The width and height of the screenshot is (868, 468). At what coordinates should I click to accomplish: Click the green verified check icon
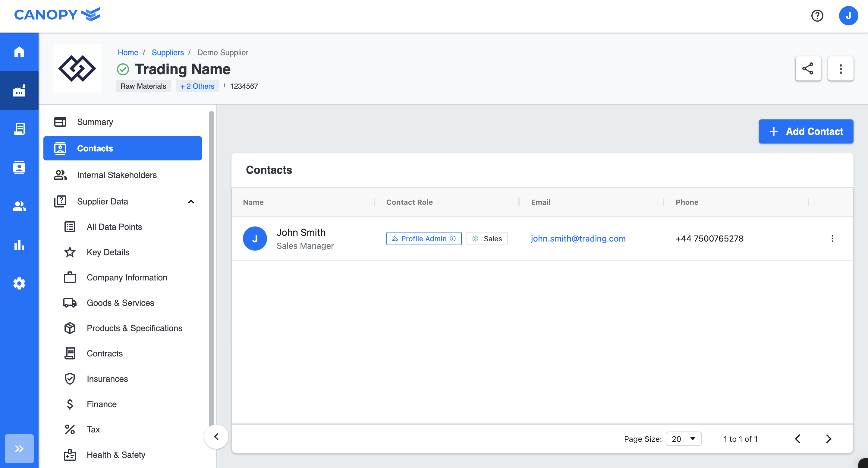[x=123, y=69]
